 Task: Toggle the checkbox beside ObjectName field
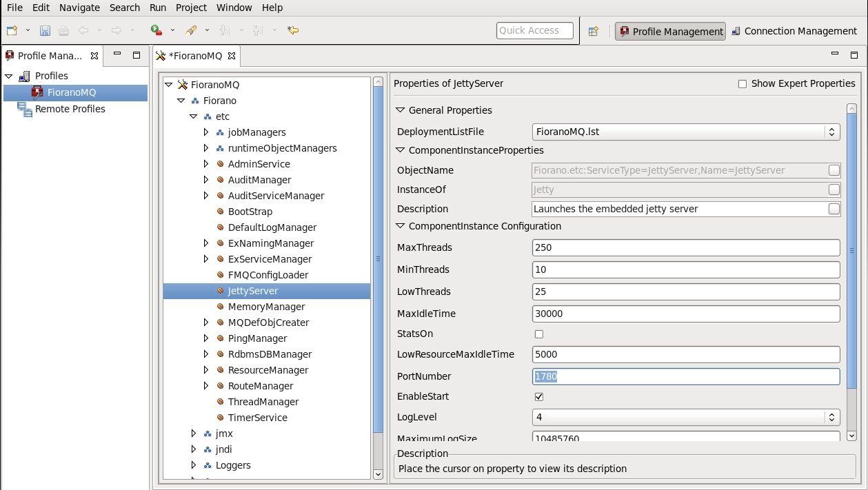[x=834, y=170]
